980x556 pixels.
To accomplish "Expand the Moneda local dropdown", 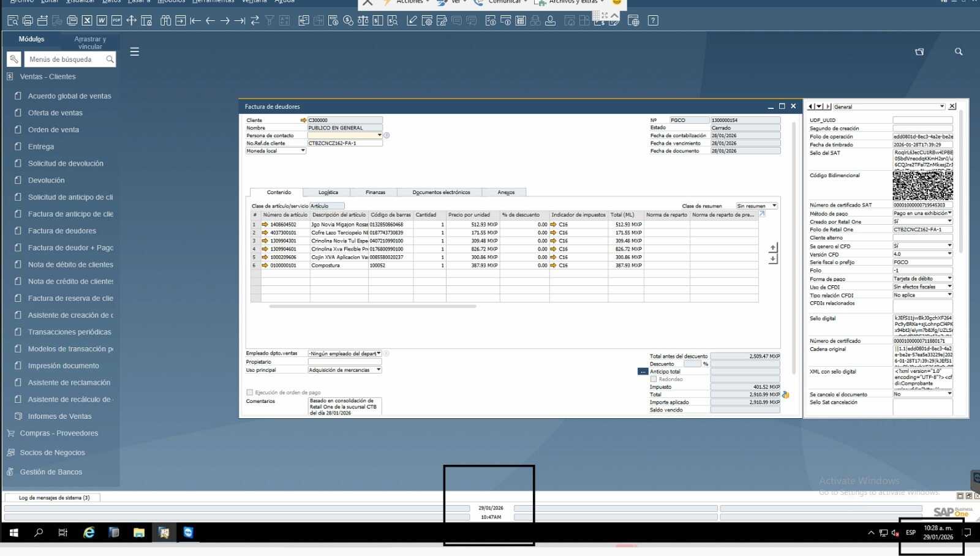I will tap(303, 151).
